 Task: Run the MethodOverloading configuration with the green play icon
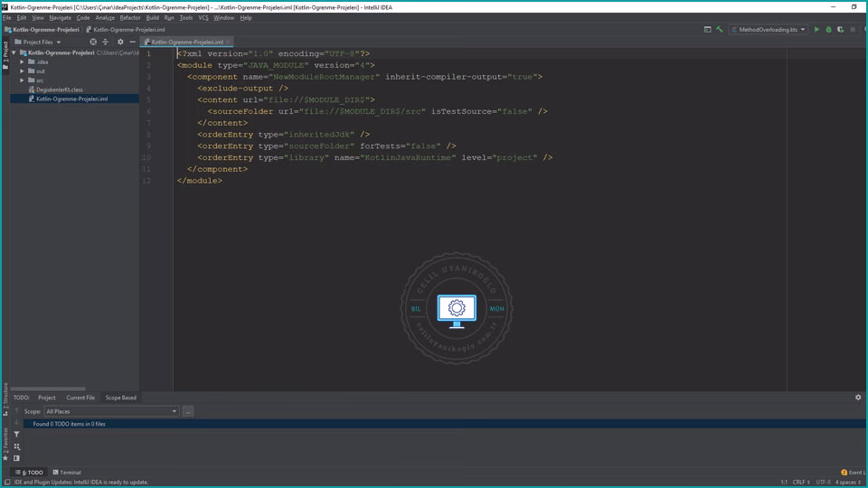pos(816,29)
